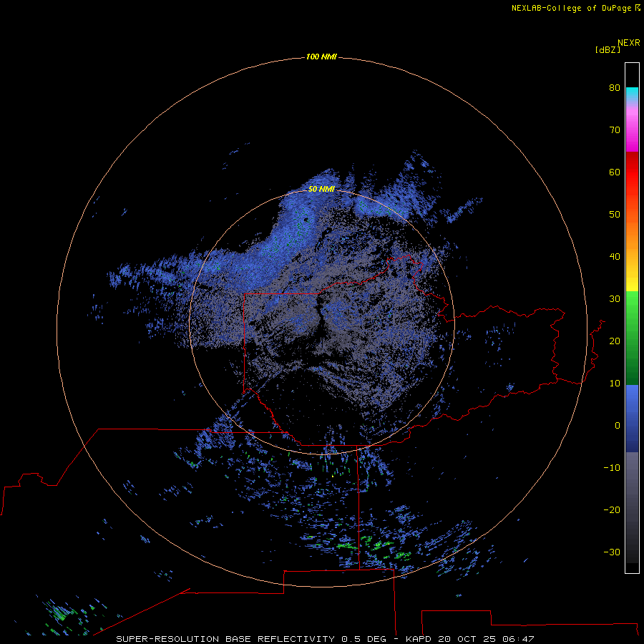The height and width of the screenshot is (644, 644).
Task: Click the 40 dBZ scale value
Action: pos(615,257)
